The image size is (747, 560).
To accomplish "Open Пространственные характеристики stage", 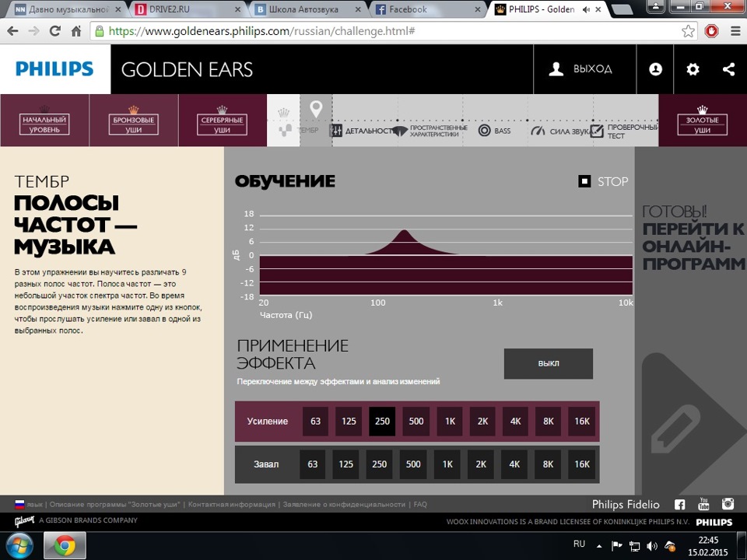I will [x=430, y=131].
